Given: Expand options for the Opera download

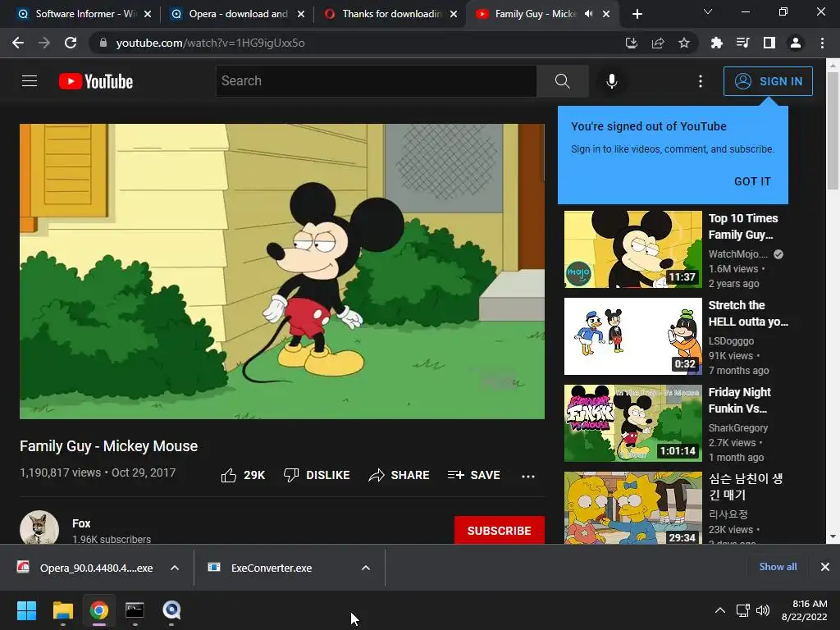Looking at the screenshot, I should pos(175,568).
